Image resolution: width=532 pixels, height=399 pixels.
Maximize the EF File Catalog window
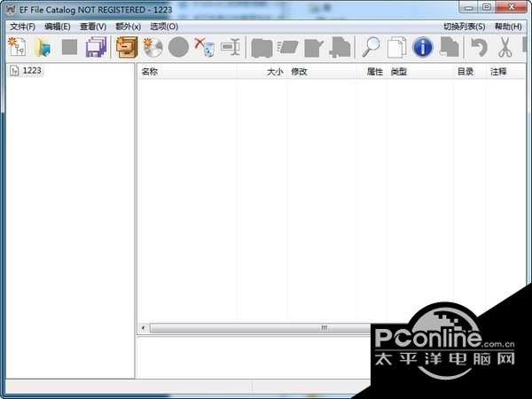[487, 7]
